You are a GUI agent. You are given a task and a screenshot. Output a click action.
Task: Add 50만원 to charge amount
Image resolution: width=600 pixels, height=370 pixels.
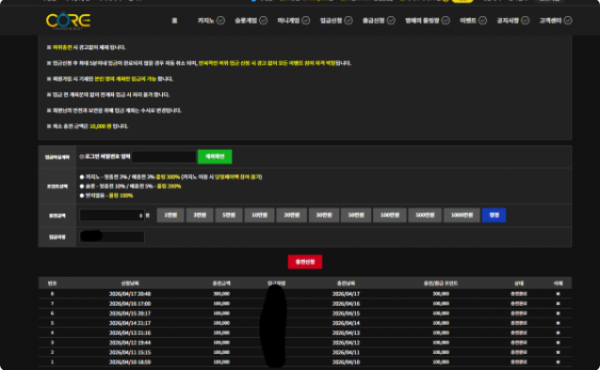pyautogui.click(x=356, y=215)
